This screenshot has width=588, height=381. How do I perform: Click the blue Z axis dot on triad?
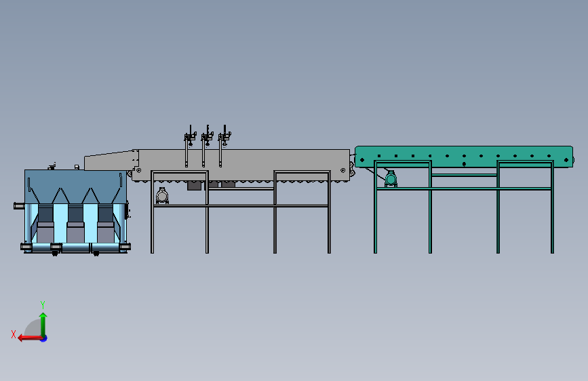[44, 339]
